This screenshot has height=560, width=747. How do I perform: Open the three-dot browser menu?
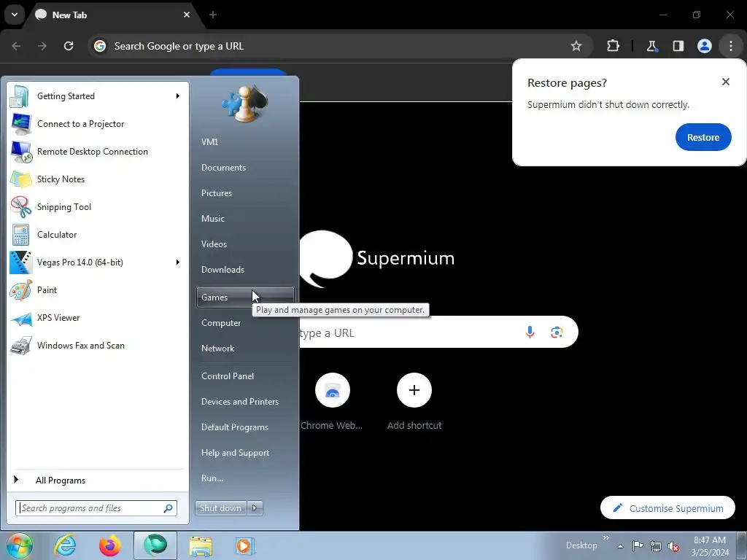[x=731, y=46]
